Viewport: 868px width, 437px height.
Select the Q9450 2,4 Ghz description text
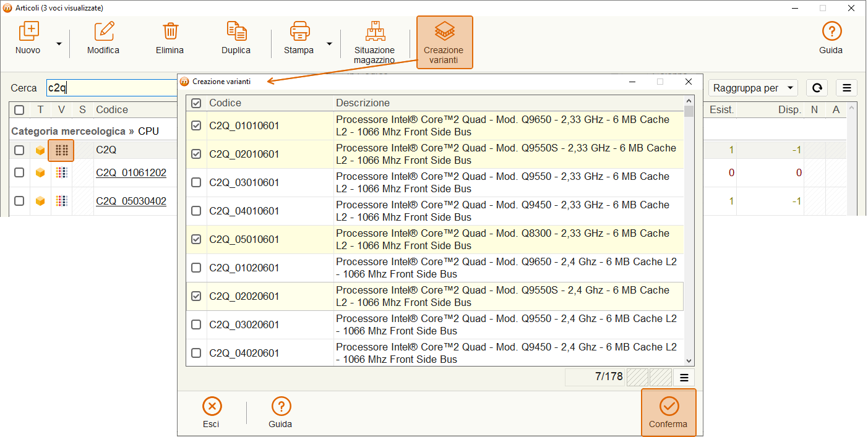pos(506,353)
